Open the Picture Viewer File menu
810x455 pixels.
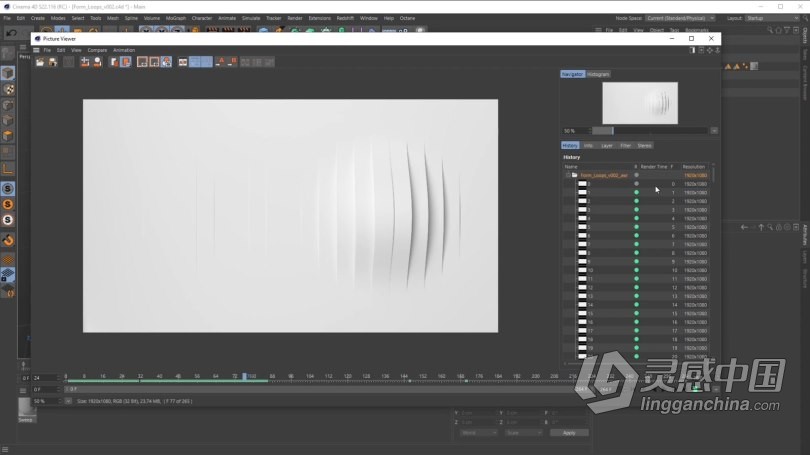click(47, 50)
